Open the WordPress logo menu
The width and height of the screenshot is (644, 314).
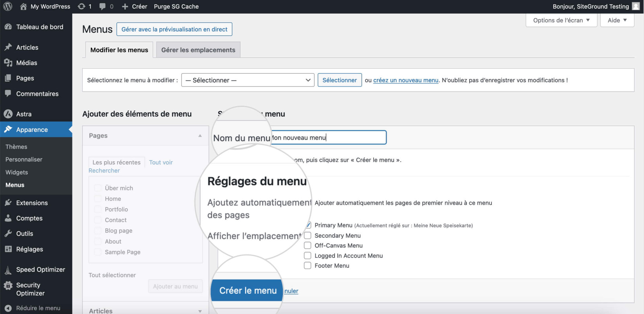pos(8,6)
